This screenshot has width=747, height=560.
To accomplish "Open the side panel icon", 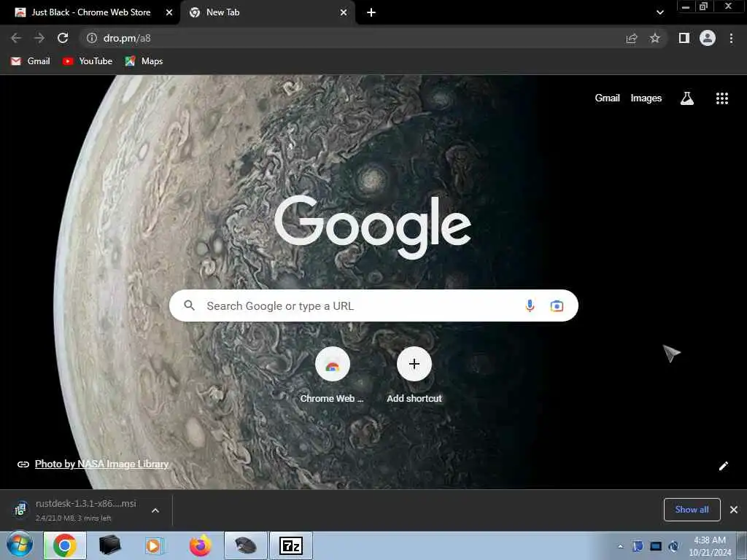I will coord(684,38).
